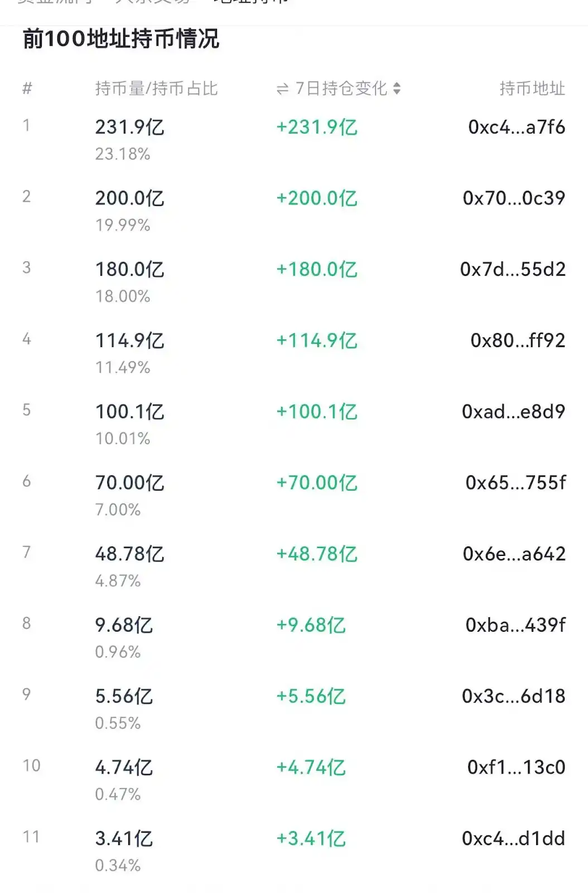Click the +200.0亿 7-day change value

316,198
